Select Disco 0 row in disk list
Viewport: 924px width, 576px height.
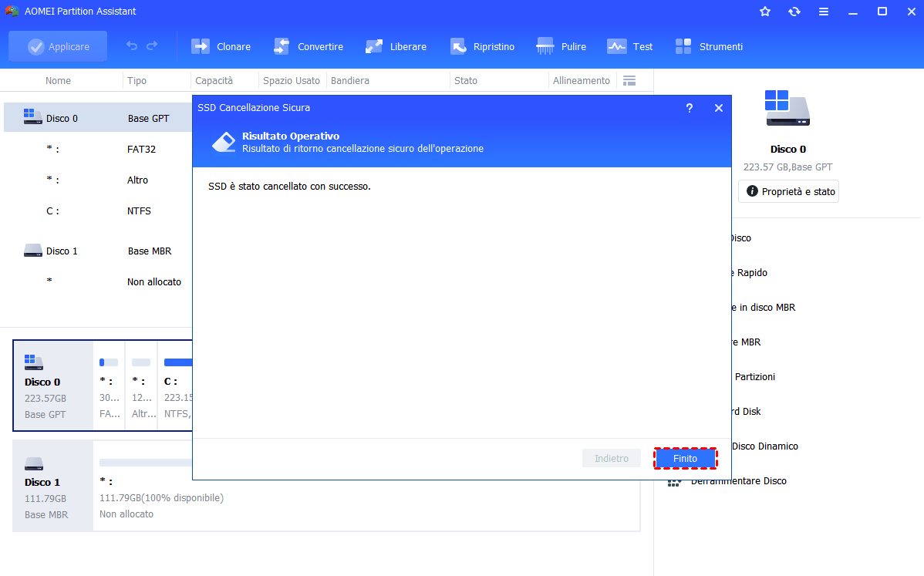click(99, 118)
